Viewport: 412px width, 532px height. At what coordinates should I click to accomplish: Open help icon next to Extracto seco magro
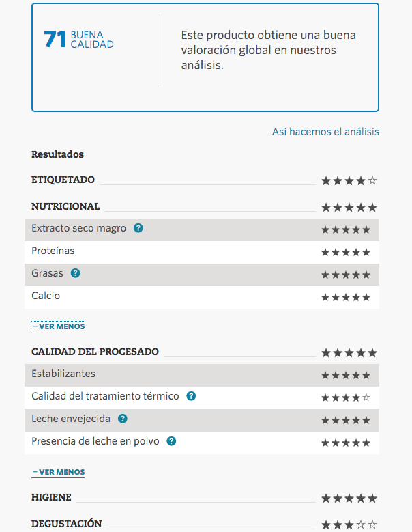click(138, 229)
